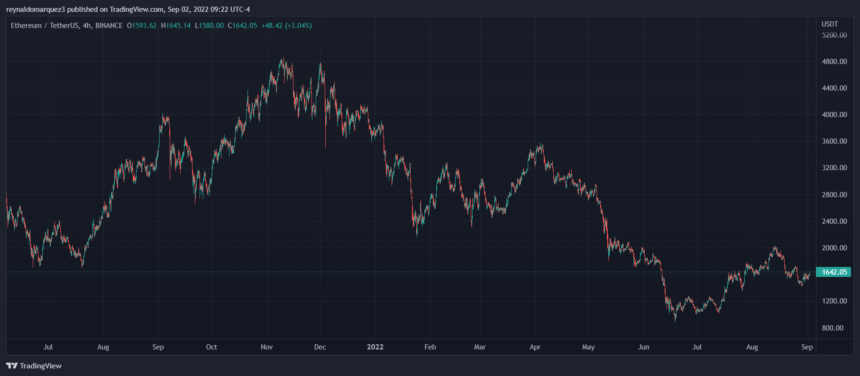Select the close value C1642.05
This screenshot has width=860, height=376.
pos(242,26)
